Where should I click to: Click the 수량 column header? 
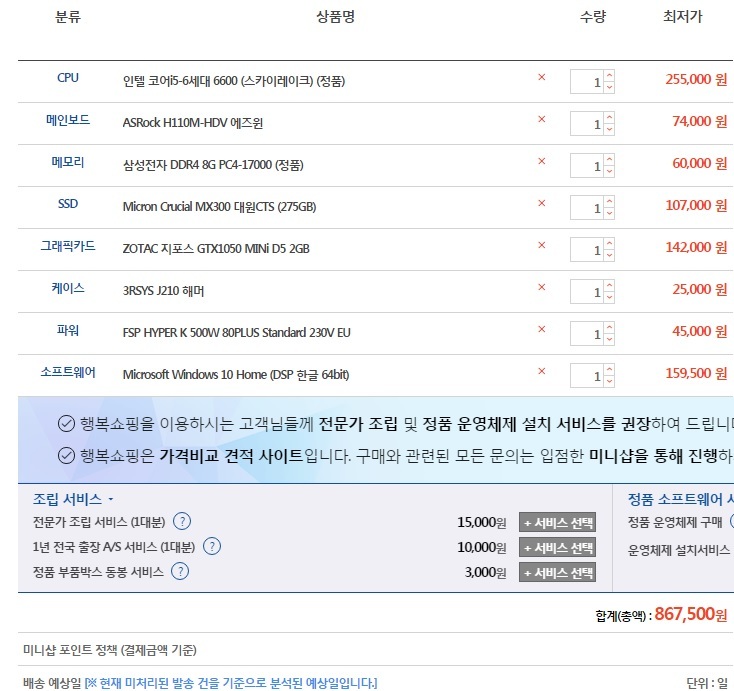593,17
